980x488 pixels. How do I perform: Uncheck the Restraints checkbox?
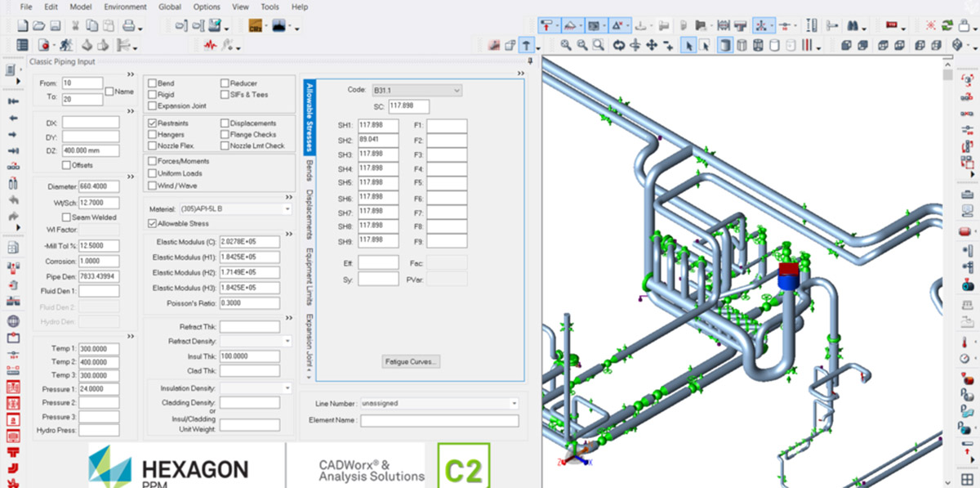[152, 123]
